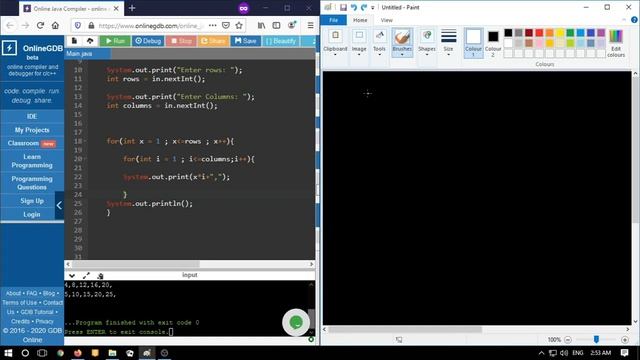Image resolution: width=640 pixels, height=360 pixels.
Task: Click the blue Save button in OnlineGDB
Action: tap(246, 41)
